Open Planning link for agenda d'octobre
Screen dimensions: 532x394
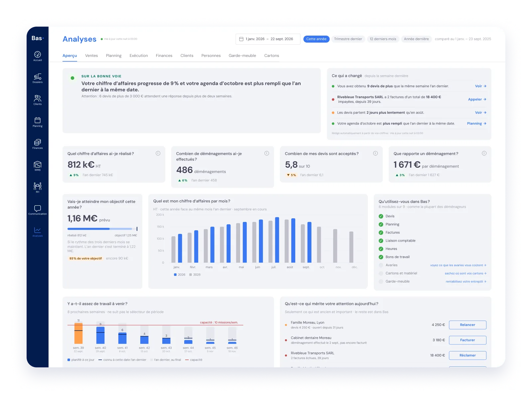(477, 123)
